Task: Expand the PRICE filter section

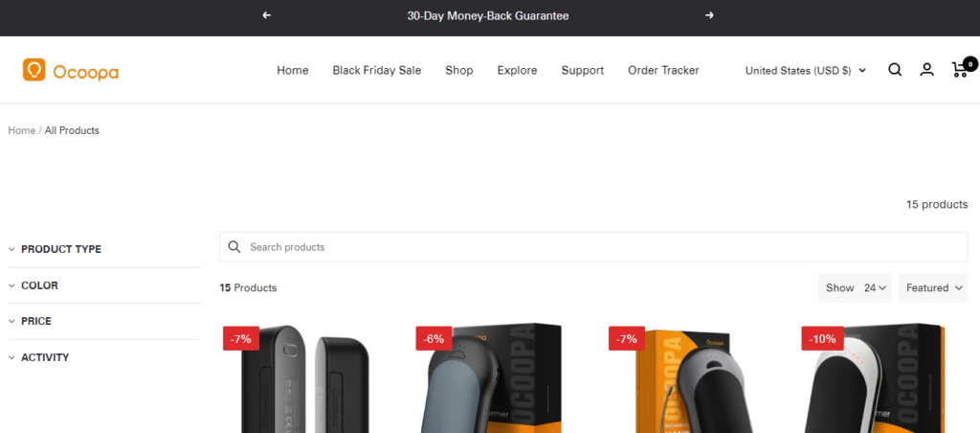Action: point(103,321)
